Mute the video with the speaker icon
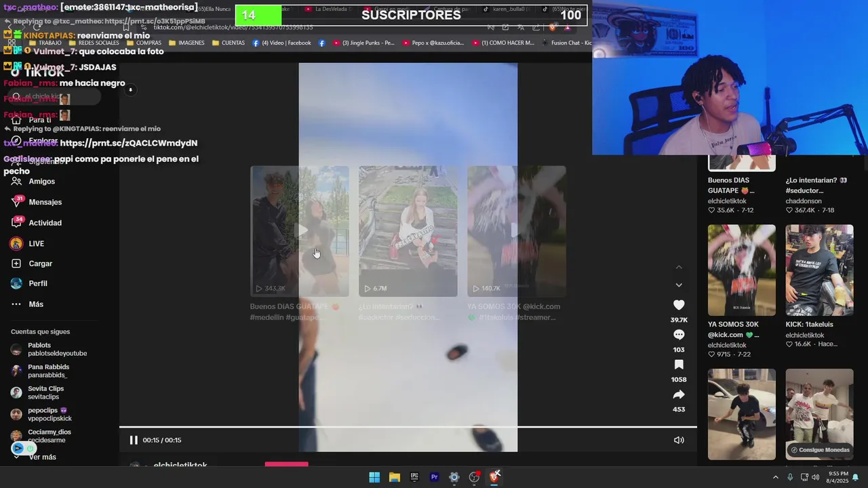868x488 pixels. 679,440
